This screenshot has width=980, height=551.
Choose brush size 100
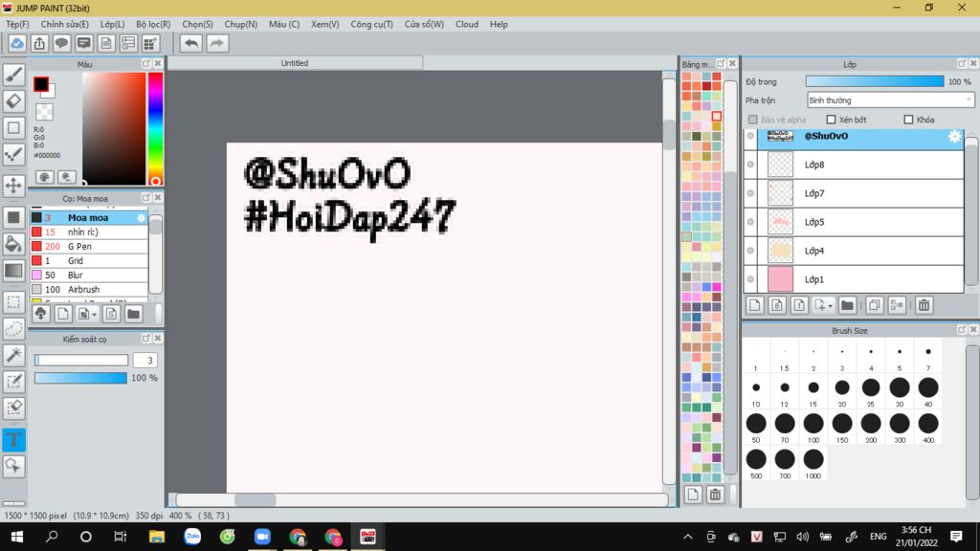tap(813, 428)
